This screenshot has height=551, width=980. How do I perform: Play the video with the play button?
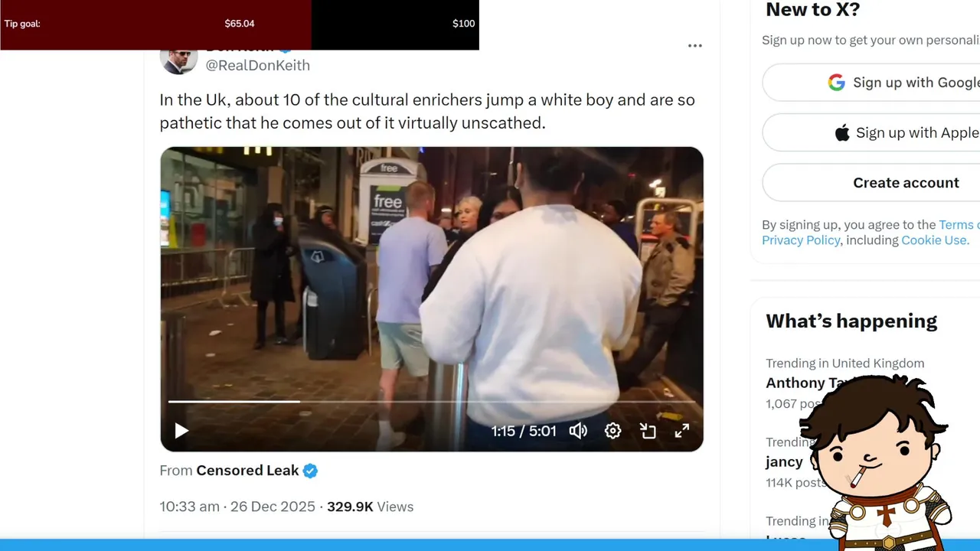coord(181,431)
